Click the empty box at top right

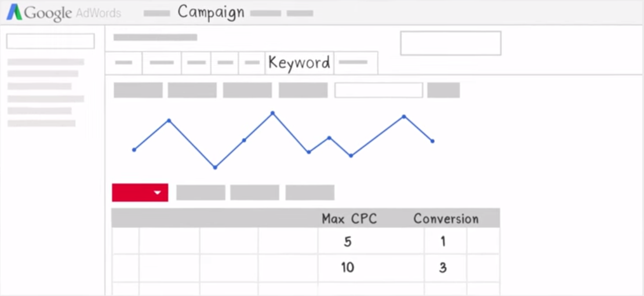pos(450,44)
